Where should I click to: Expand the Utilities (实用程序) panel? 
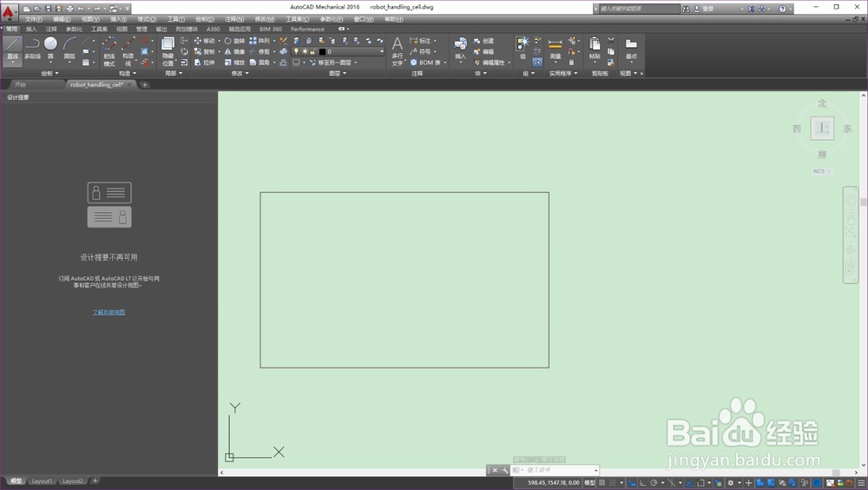pyautogui.click(x=563, y=73)
